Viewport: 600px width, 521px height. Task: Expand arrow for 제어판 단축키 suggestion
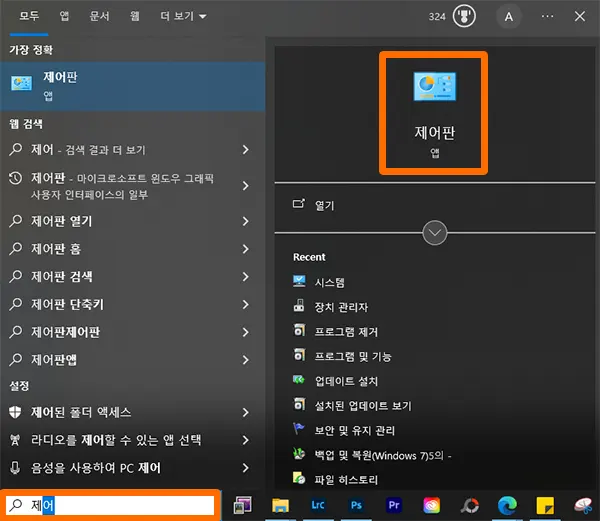coord(246,304)
